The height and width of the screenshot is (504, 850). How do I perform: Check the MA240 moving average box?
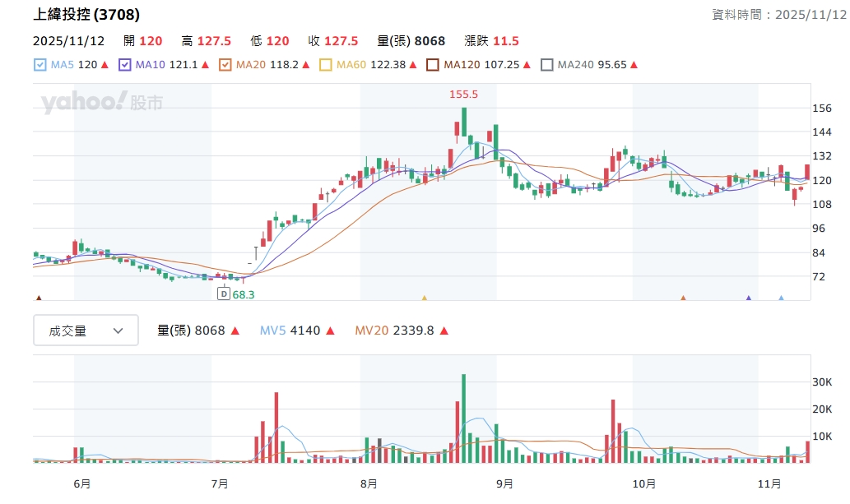pos(547,65)
